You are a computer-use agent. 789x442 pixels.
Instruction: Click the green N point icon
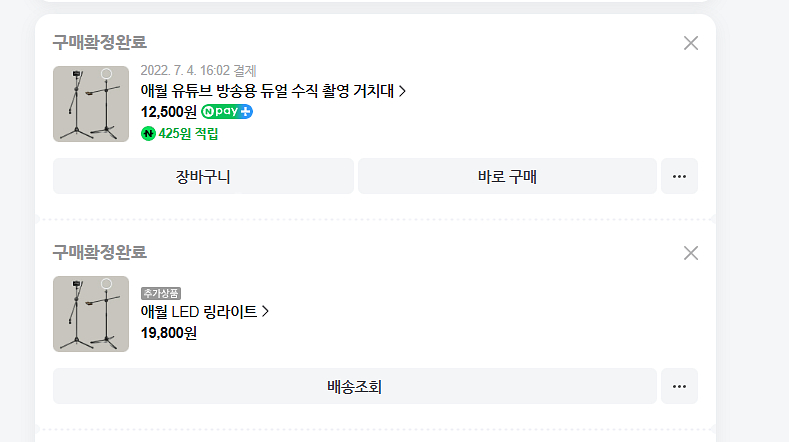click(x=148, y=134)
